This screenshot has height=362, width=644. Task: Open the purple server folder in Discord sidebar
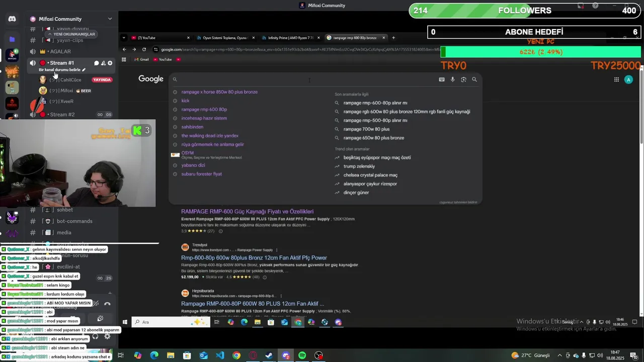click(12, 39)
